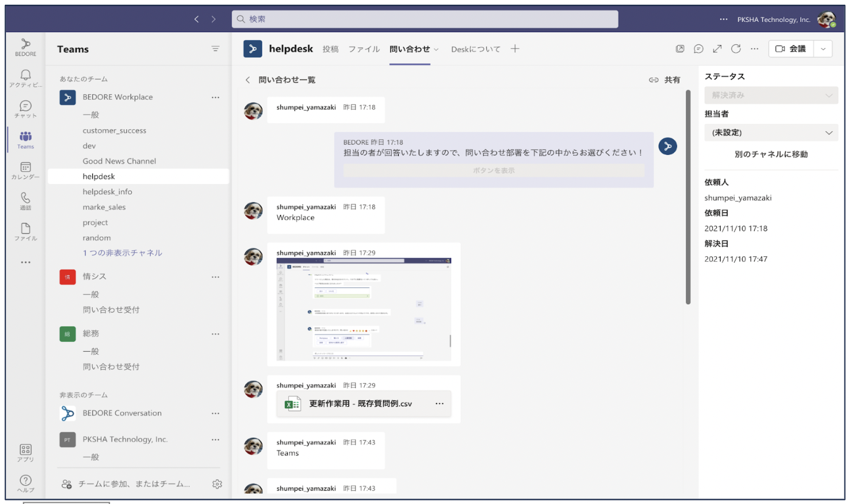Open the profile avatar in the title bar
The height and width of the screenshot is (504, 850).
826,19
